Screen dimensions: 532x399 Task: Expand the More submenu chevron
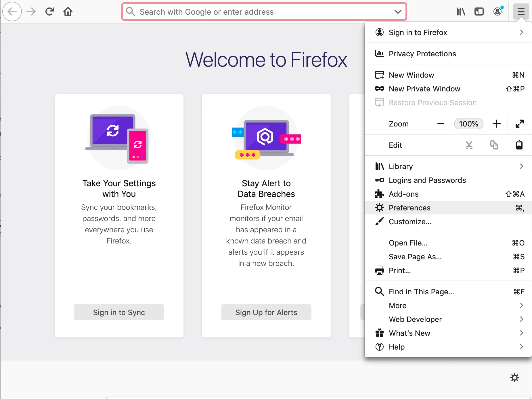pos(521,306)
